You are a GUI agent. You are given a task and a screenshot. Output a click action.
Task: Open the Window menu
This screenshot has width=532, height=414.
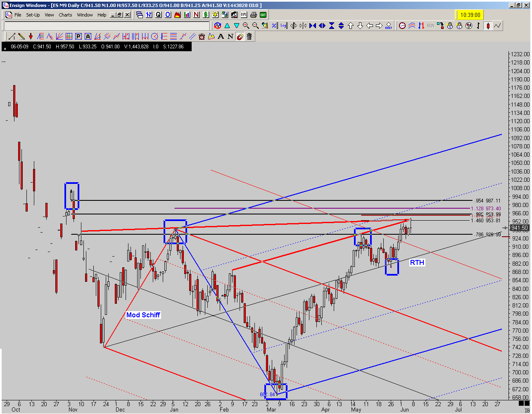point(85,15)
